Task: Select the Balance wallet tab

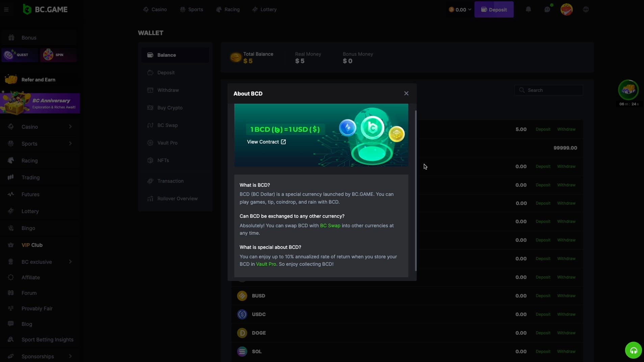Action: click(175, 55)
